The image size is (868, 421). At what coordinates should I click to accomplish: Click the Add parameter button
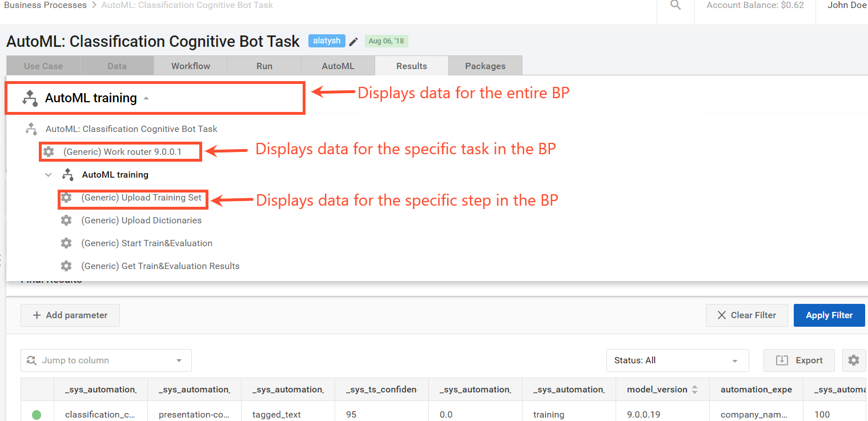click(70, 315)
